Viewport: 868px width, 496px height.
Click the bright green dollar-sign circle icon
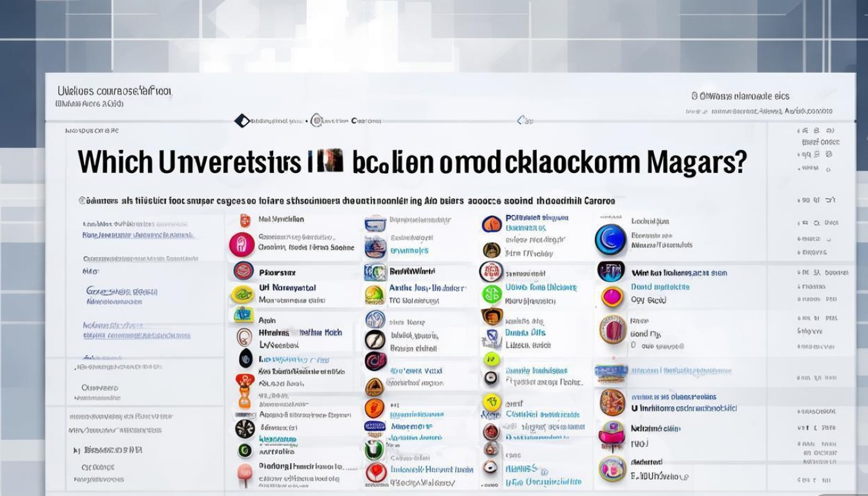point(491,294)
